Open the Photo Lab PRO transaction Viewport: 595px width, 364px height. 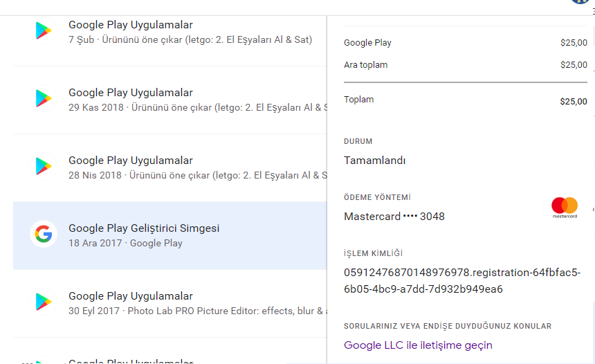tap(170, 303)
